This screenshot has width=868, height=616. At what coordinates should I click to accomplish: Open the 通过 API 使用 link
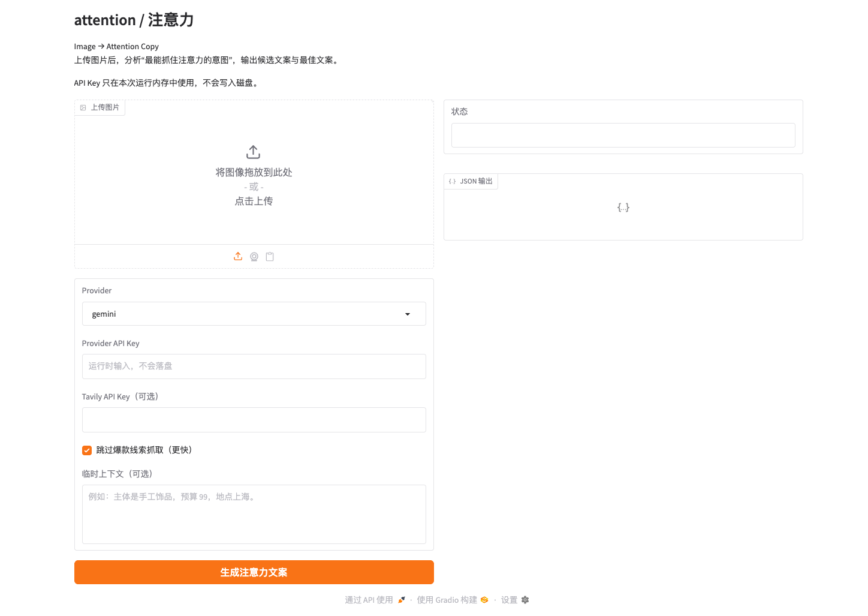369,599
